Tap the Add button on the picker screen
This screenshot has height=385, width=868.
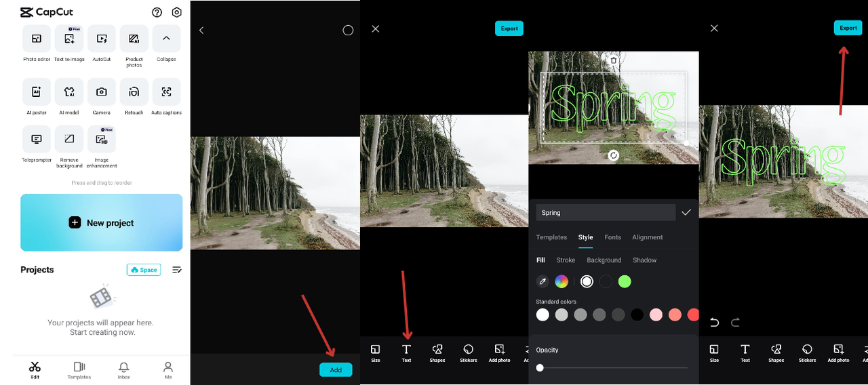pyautogui.click(x=336, y=369)
